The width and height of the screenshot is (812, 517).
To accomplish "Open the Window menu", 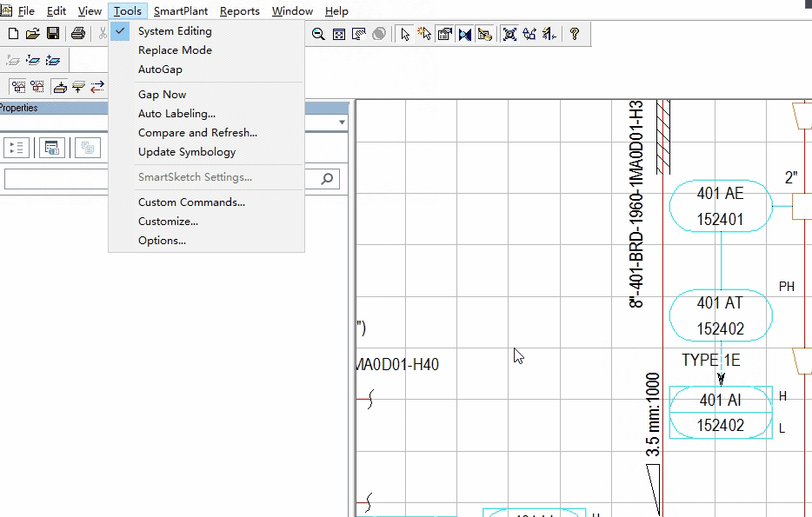I will 292,11.
